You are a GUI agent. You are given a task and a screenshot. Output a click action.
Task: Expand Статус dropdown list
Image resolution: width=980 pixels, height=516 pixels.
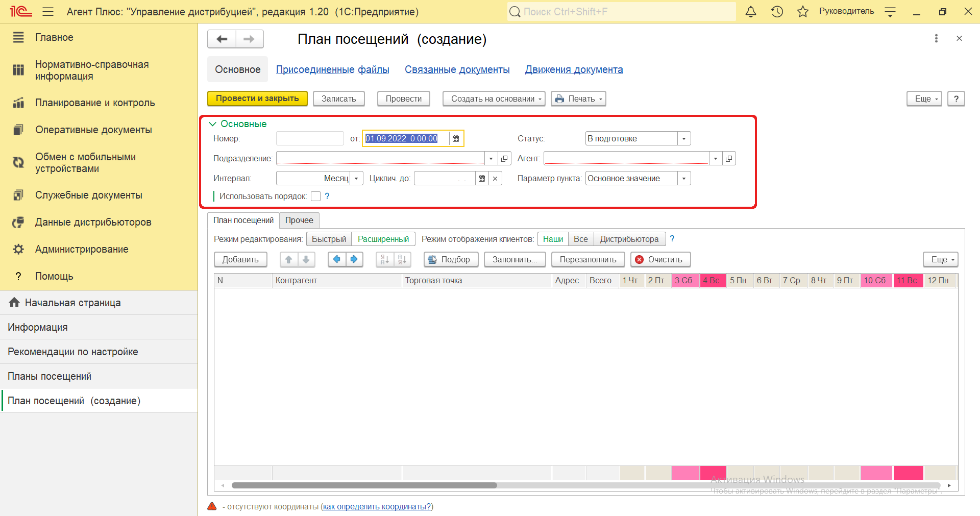click(x=684, y=138)
